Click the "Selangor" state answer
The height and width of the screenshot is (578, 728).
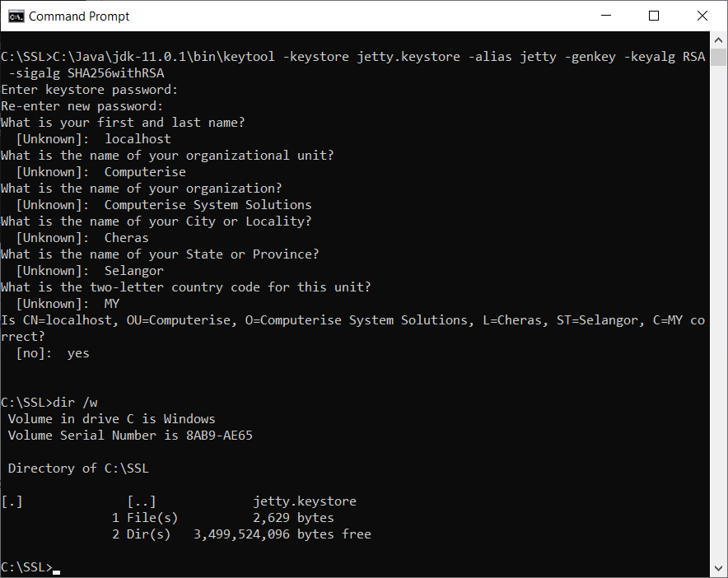point(134,271)
